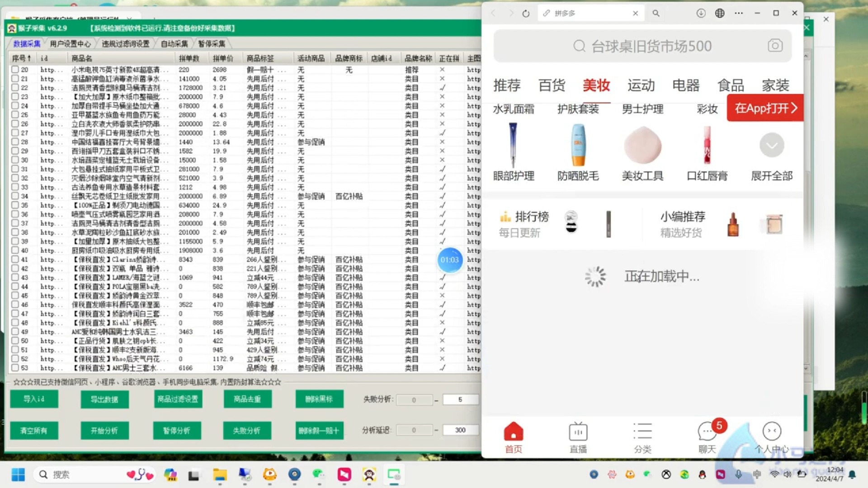
Task: Close the 拼多多 browser tab
Action: 635,14
